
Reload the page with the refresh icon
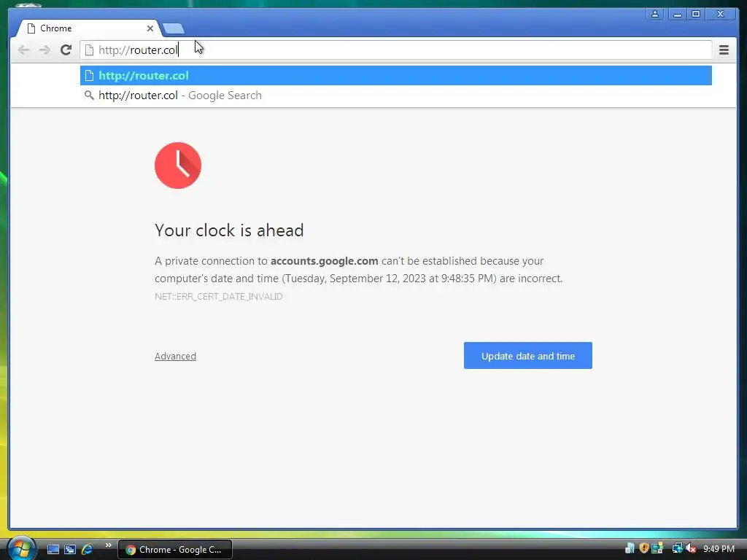point(66,50)
